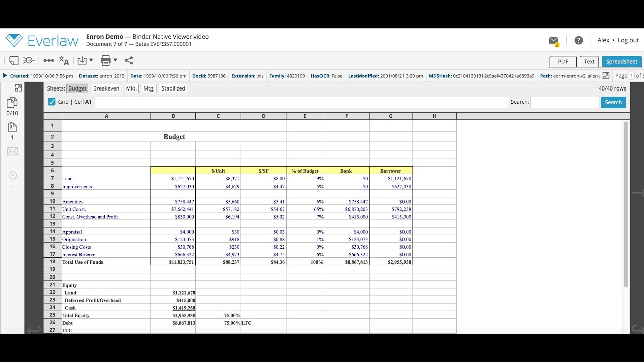Click the $8,867,813 Bank total cell
The image size is (644, 362).
[347, 262]
